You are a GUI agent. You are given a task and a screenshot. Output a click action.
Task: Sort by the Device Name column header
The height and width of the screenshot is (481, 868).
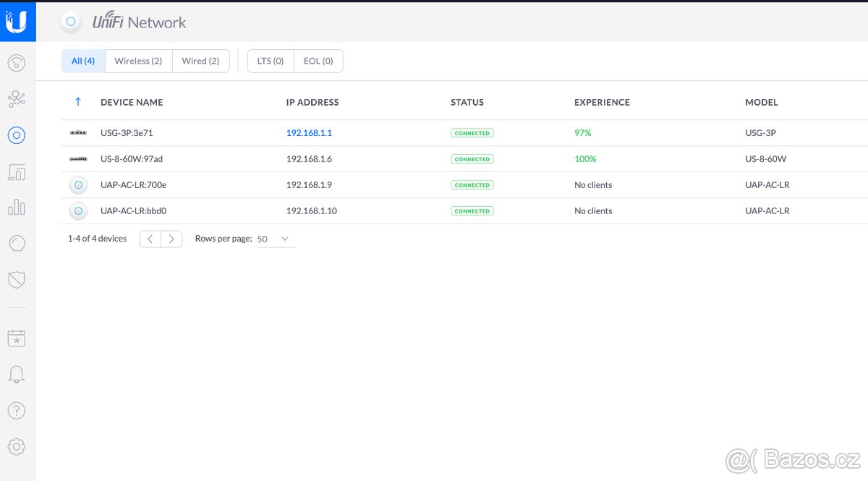point(132,103)
